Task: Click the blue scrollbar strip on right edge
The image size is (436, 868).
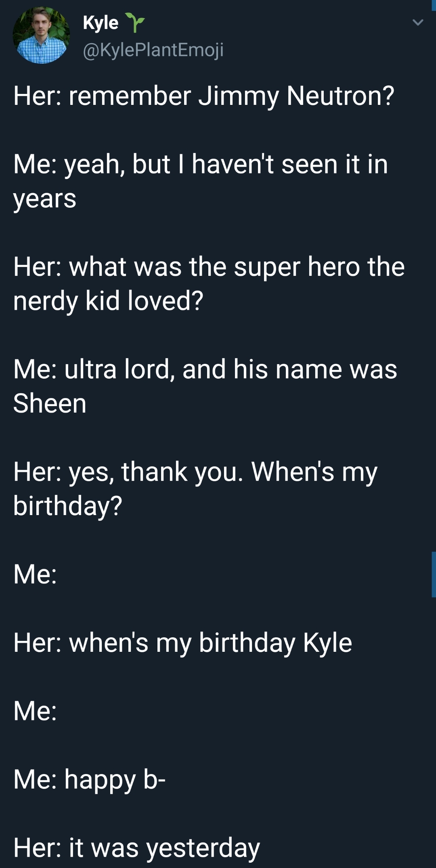Action: coord(433,574)
